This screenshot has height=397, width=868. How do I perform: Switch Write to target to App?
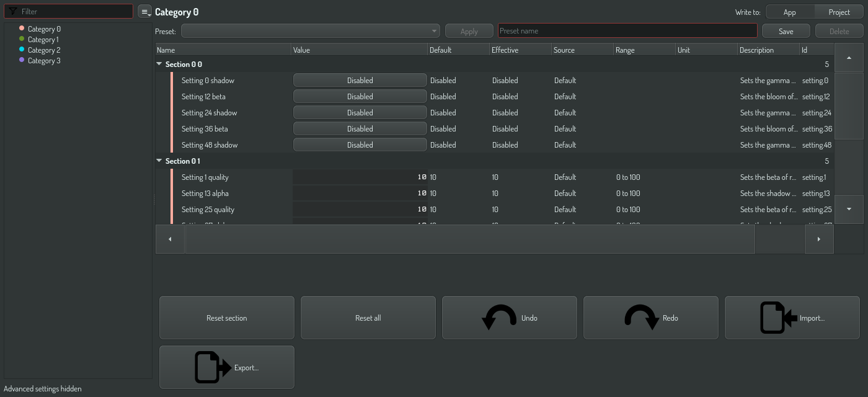tap(789, 12)
